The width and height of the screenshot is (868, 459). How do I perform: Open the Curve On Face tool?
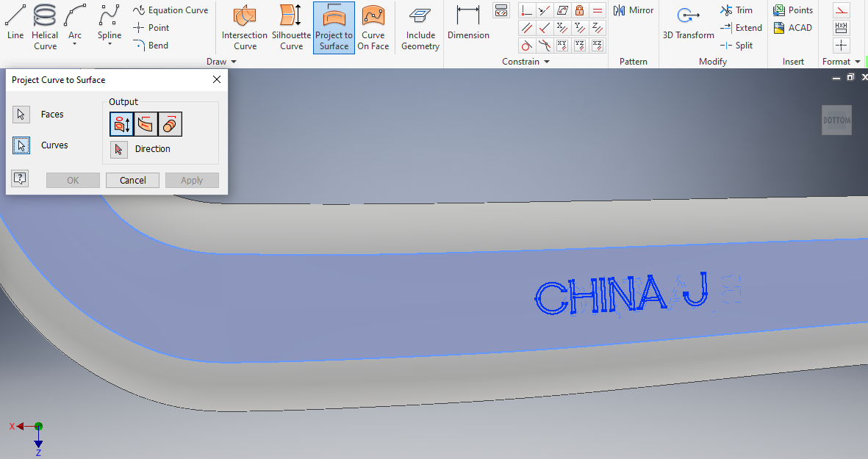(x=373, y=28)
